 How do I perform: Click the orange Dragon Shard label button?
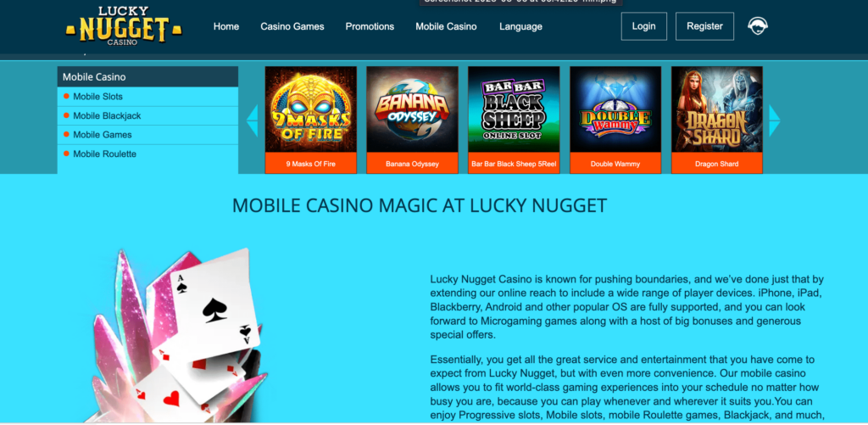[717, 164]
